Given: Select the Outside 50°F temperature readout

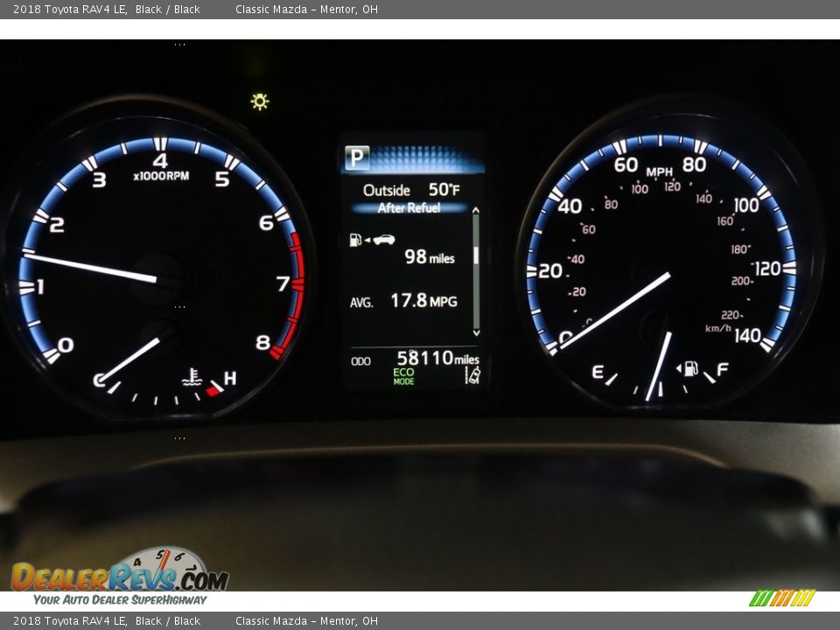Looking at the screenshot, I should [x=411, y=190].
